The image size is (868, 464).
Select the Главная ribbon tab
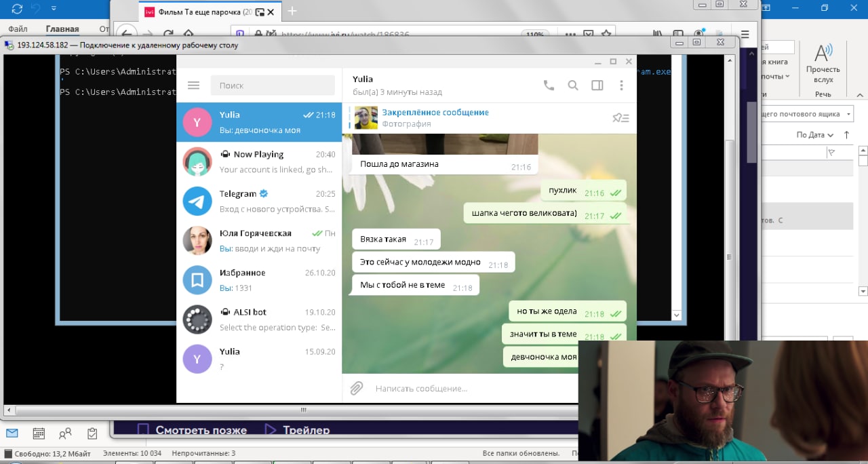pos(62,29)
